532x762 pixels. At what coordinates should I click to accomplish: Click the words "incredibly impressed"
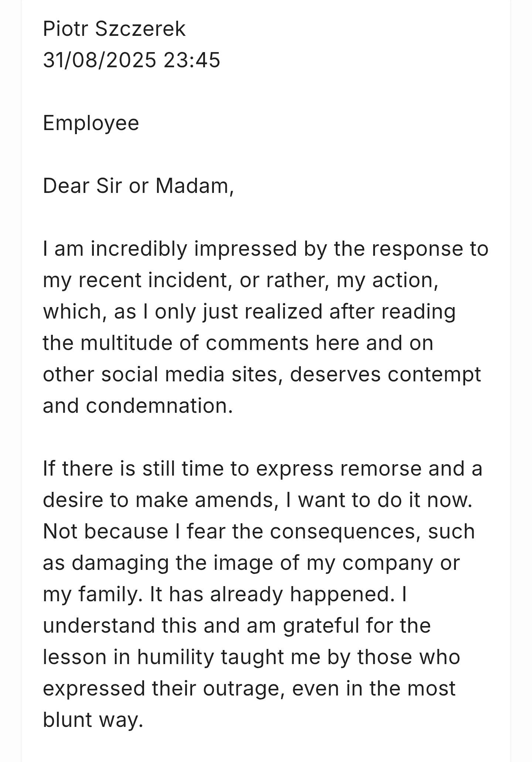(x=194, y=249)
